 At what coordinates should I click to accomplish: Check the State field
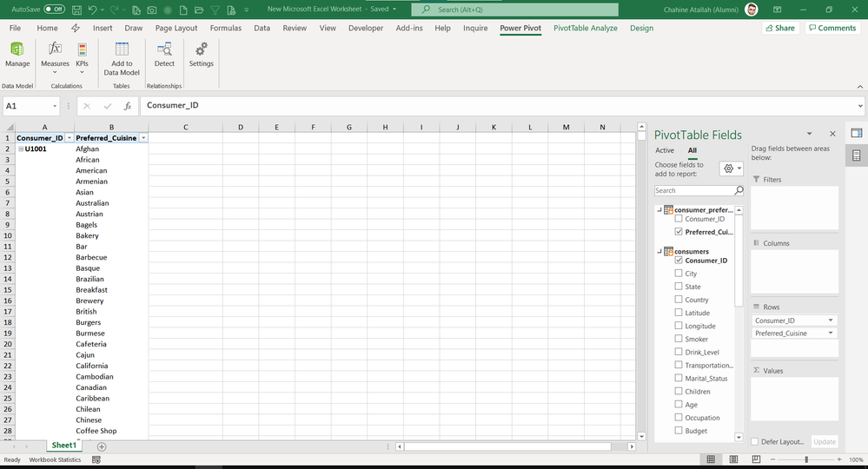[x=679, y=287]
